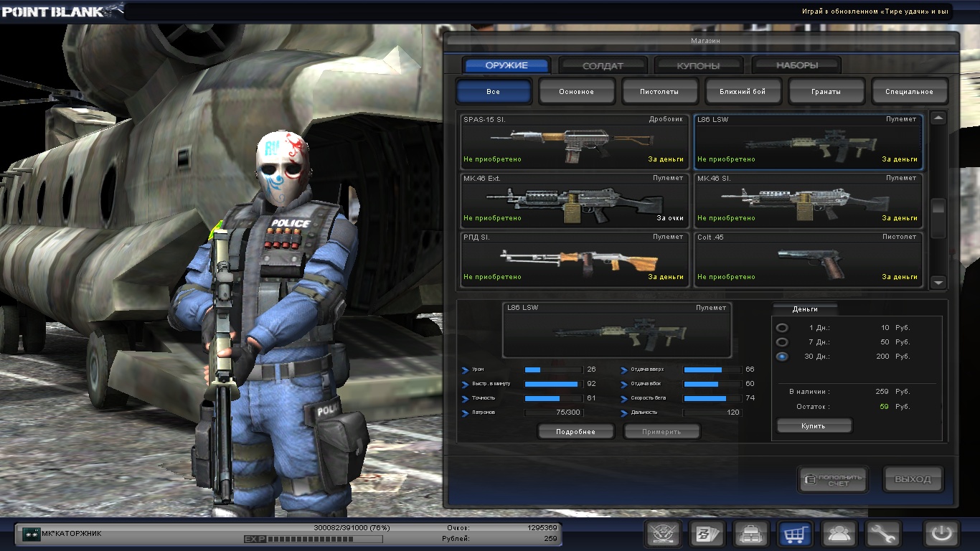This screenshot has height=551, width=980.
Task: Open the community people icon
Action: pyautogui.click(x=839, y=534)
